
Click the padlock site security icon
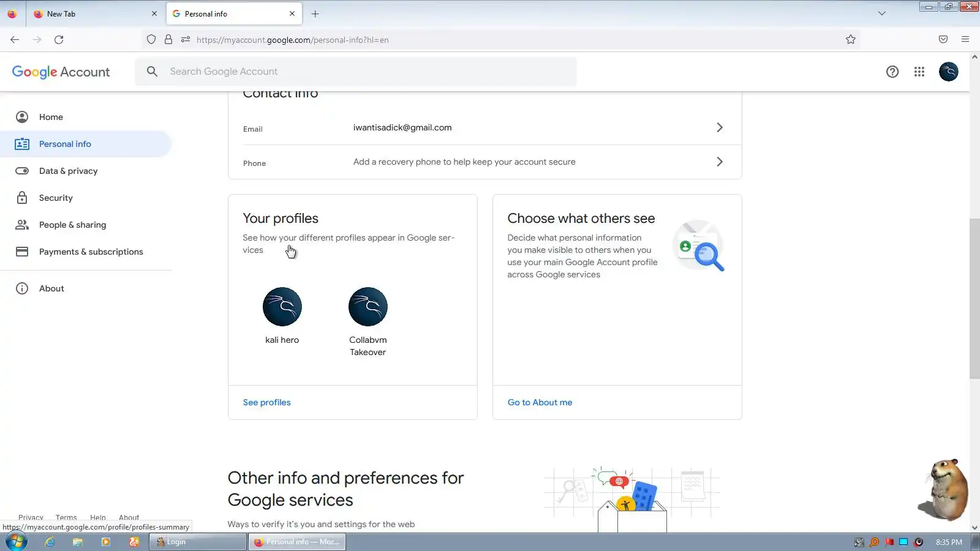tap(168, 40)
